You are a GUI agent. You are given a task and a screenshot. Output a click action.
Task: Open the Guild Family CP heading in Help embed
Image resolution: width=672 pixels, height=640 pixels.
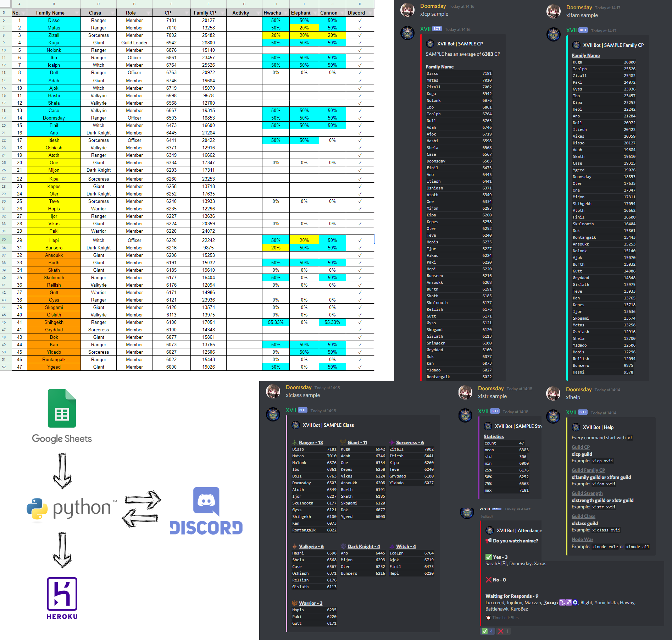[588, 470]
